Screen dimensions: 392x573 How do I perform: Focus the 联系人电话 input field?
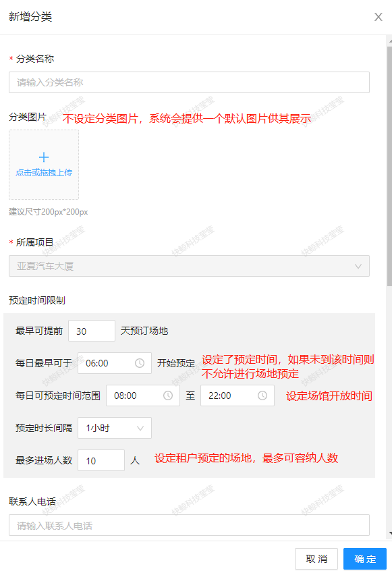[x=189, y=525]
